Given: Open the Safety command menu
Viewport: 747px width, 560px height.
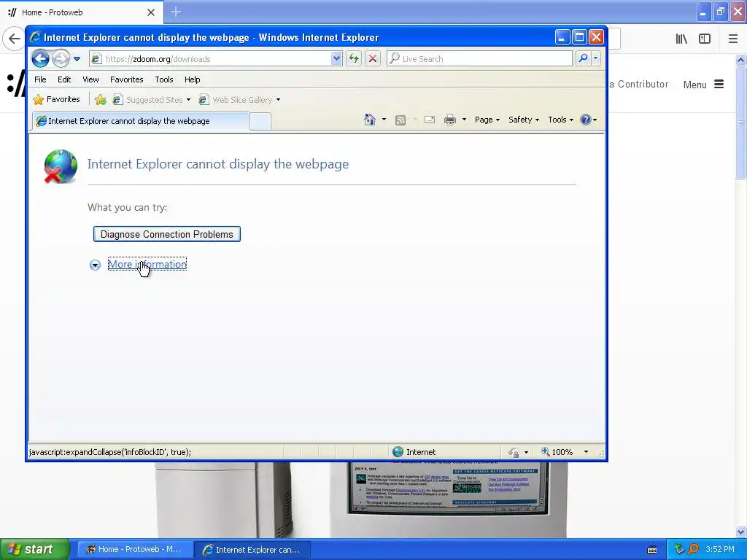Looking at the screenshot, I should pos(524,120).
